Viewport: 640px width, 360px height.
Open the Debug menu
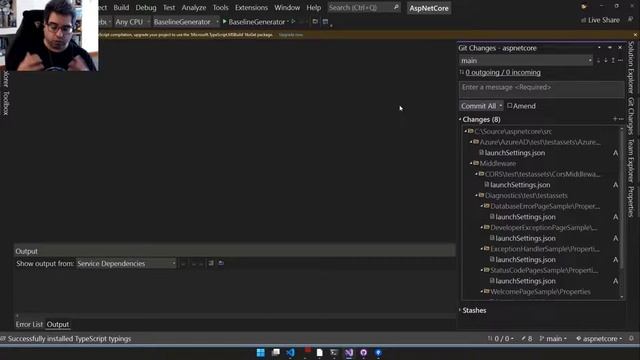point(146,8)
